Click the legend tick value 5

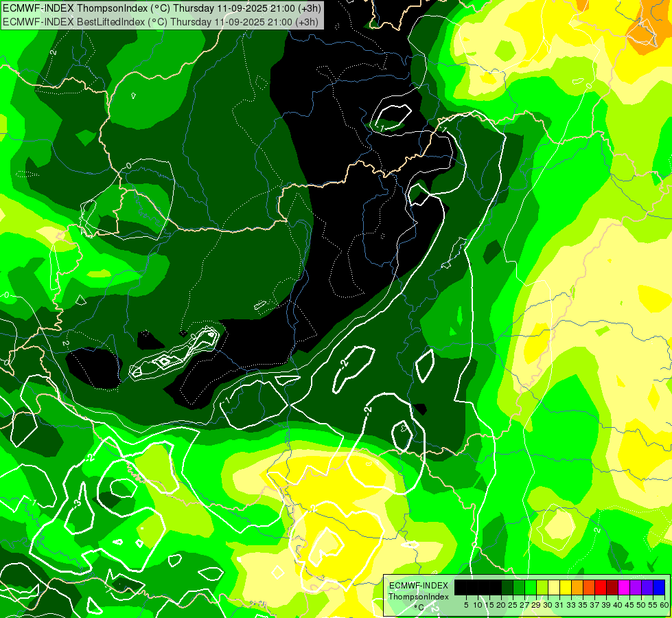(466, 605)
